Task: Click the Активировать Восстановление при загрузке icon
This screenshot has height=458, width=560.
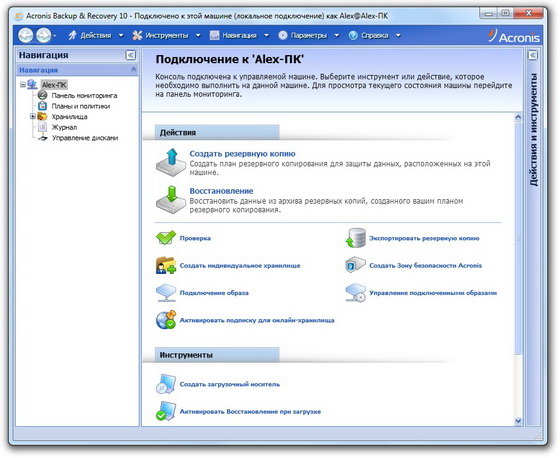Action: coord(166,411)
